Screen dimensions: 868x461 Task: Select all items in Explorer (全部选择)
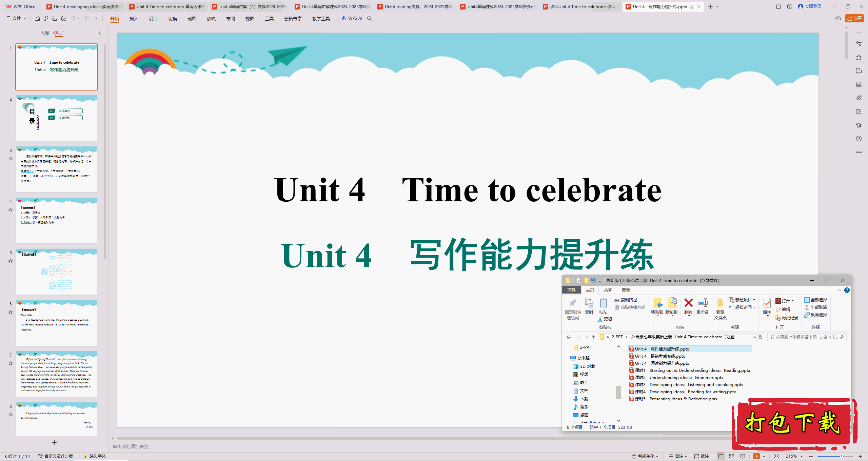[815, 300]
